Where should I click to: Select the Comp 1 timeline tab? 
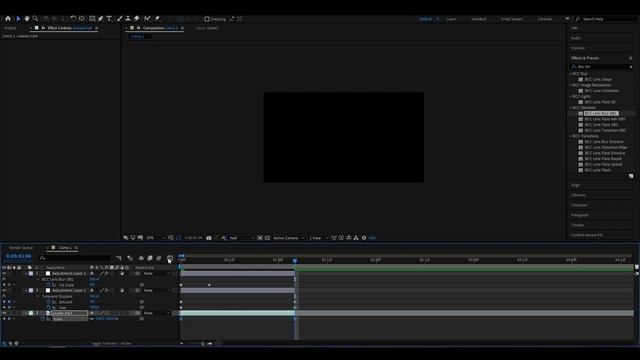tap(65, 248)
